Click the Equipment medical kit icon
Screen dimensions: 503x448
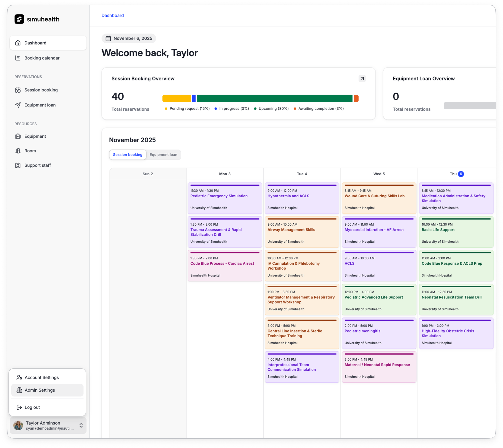point(18,136)
